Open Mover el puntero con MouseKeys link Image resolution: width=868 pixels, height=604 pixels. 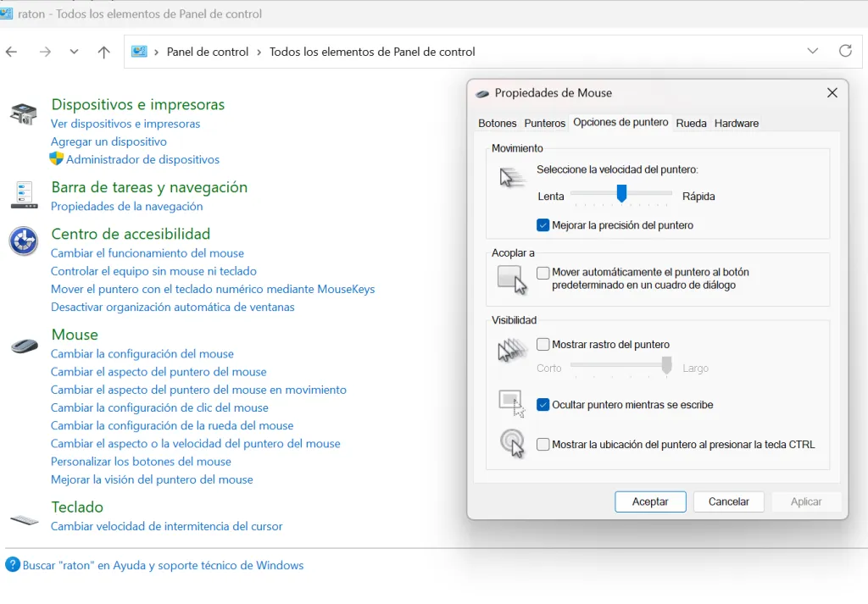tap(213, 289)
